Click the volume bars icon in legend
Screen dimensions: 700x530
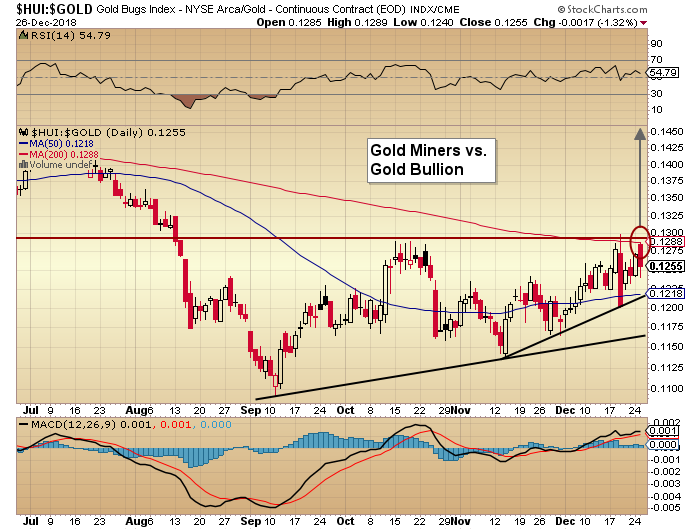[x=24, y=163]
